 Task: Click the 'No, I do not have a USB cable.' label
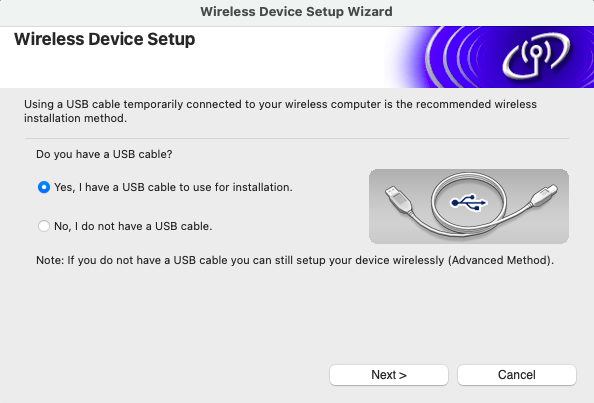(x=133, y=226)
